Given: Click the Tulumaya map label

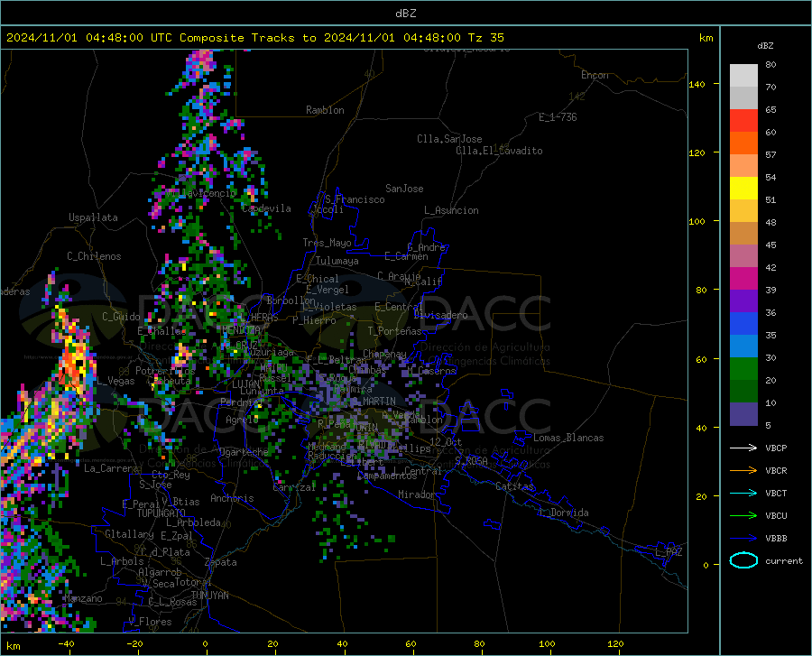Looking at the screenshot, I should pos(337,261).
